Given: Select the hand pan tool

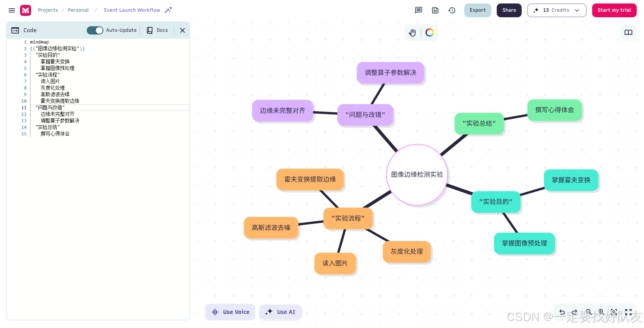Looking at the screenshot, I should point(412,32).
